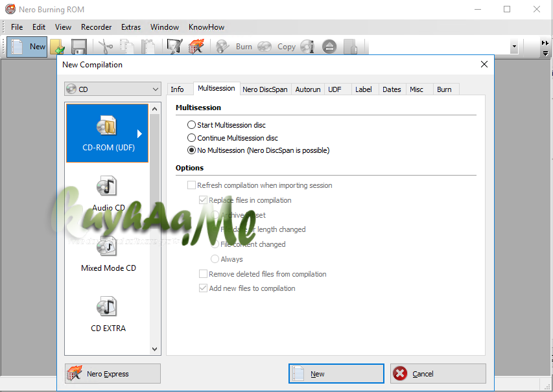Switch to the Burn tab in dialog
The width and height of the screenshot is (553, 392).
coord(447,89)
